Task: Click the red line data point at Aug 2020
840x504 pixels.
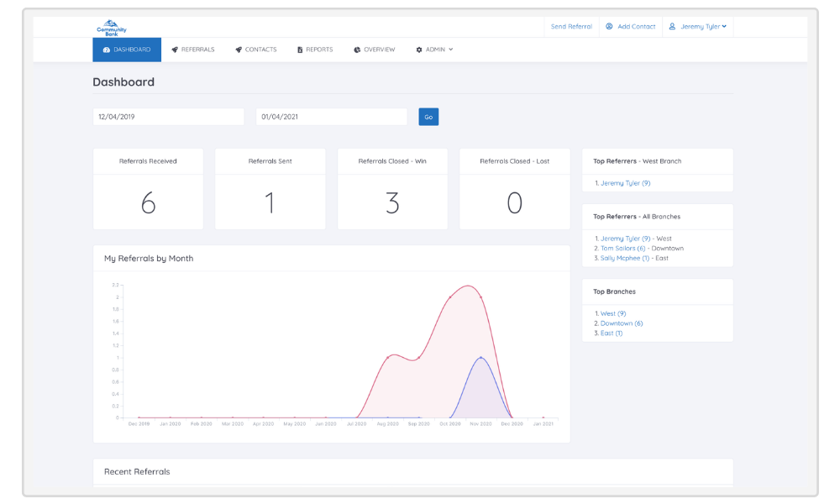Action: pos(388,357)
